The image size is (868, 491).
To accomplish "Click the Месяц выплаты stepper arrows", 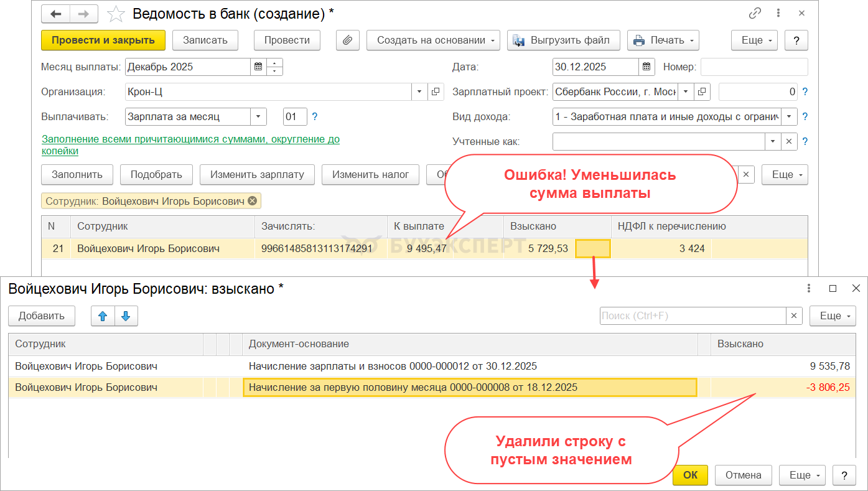I will 275,67.
